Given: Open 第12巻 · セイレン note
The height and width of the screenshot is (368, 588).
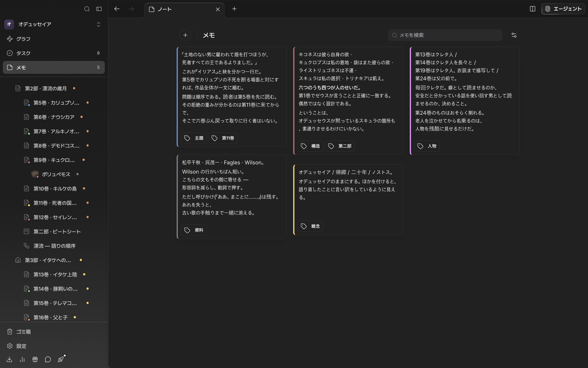Looking at the screenshot, I should [55, 217].
